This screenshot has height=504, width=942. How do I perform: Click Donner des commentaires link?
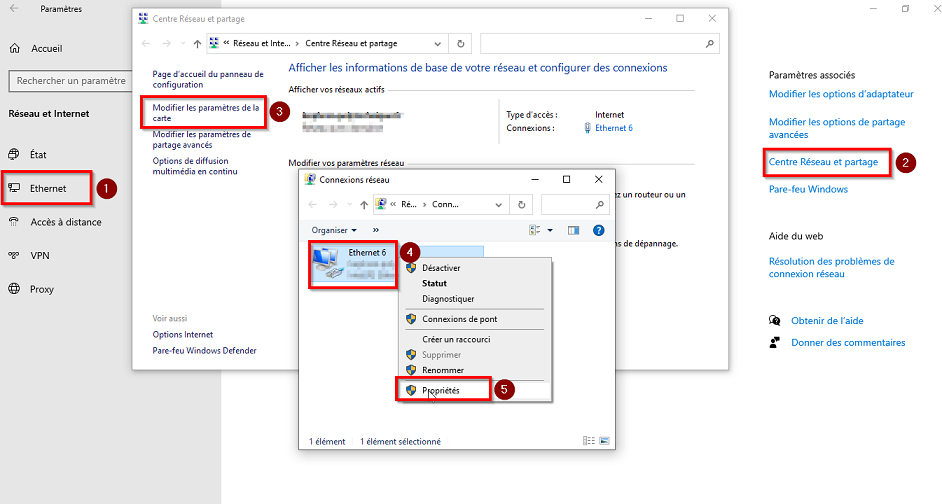click(x=848, y=342)
